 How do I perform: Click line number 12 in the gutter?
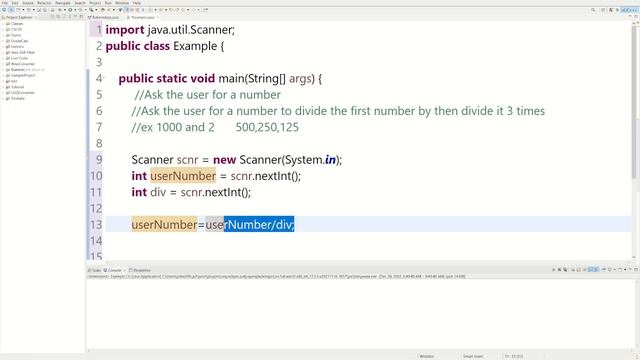click(96, 209)
